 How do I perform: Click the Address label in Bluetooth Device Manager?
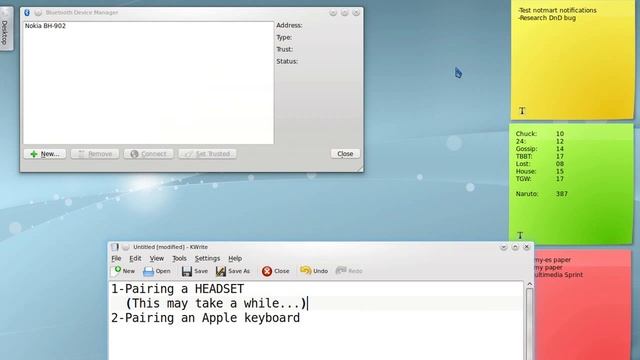point(289,25)
